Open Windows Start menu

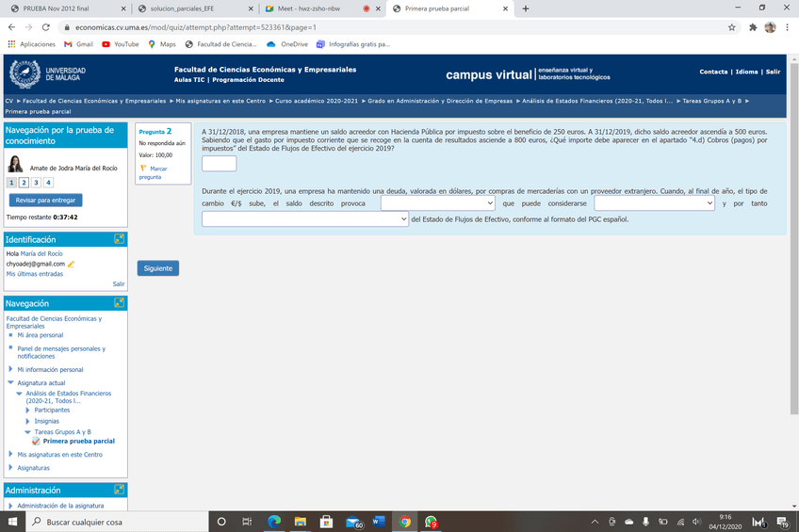(13, 522)
